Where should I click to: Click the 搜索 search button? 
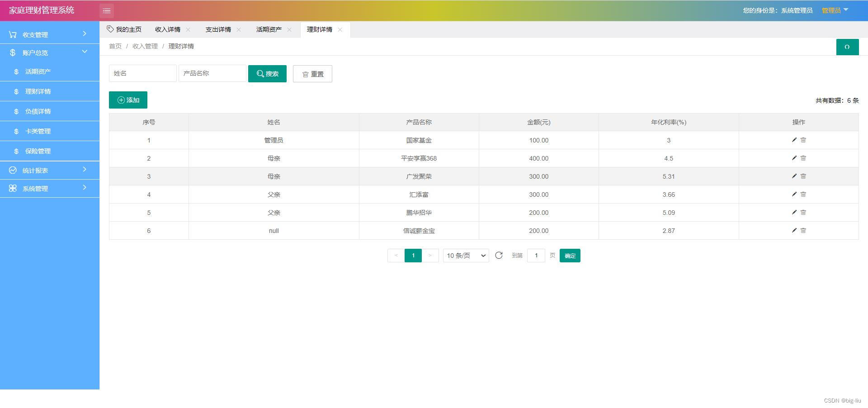coord(267,74)
